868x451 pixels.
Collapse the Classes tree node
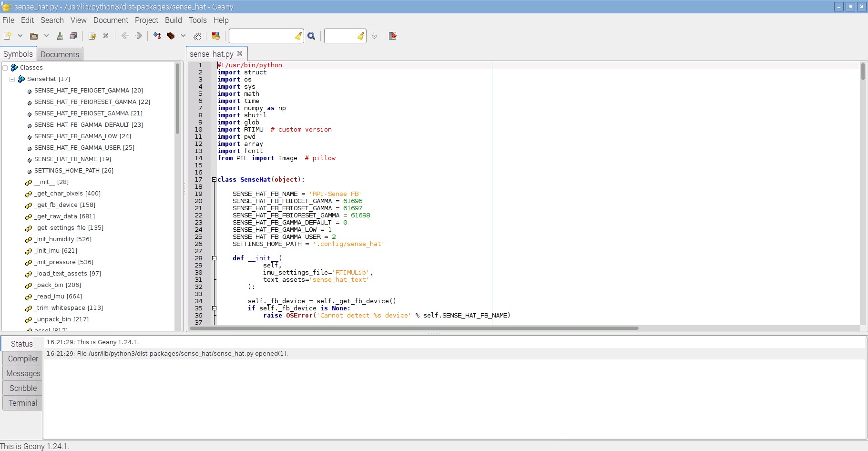(x=5, y=68)
